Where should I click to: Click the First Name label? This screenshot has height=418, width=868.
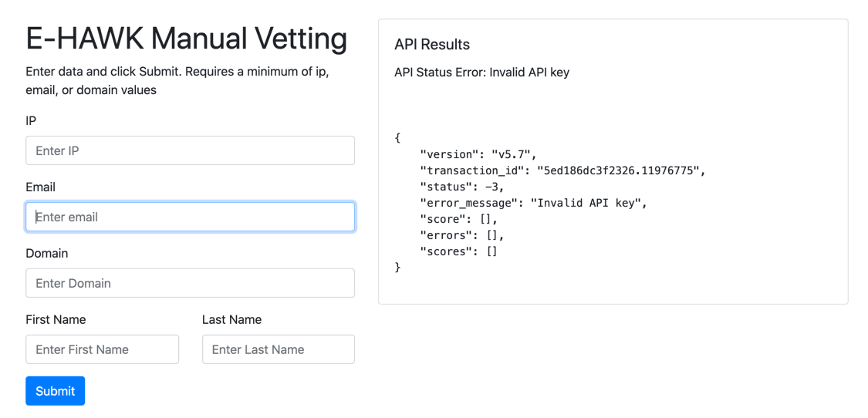[x=56, y=319]
